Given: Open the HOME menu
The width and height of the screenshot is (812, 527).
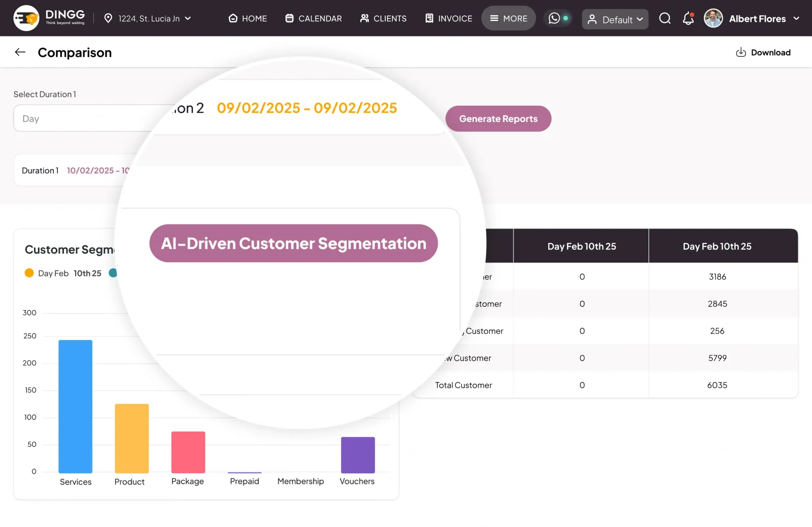Looking at the screenshot, I should [248, 18].
